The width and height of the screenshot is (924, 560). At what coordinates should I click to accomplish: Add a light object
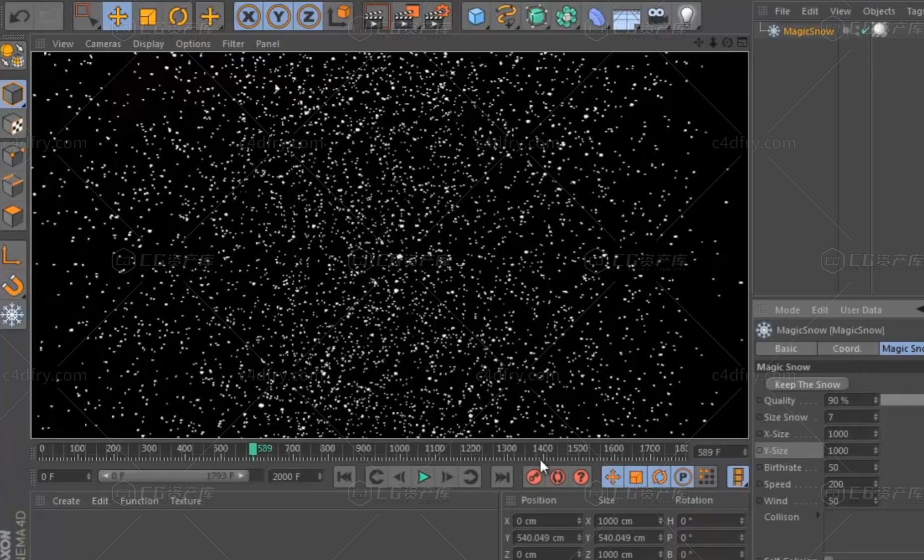[687, 16]
